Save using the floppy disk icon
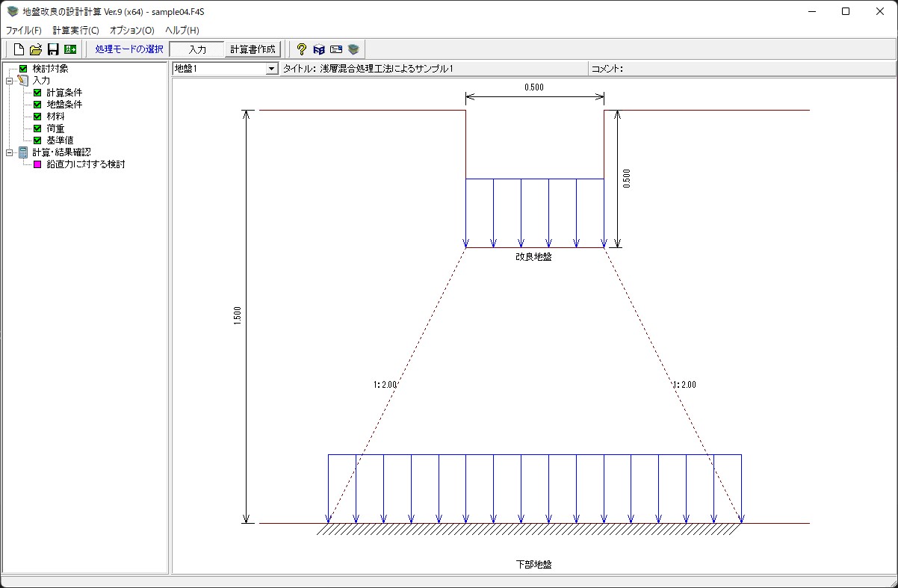The height and width of the screenshot is (588, 898). click(53, 49)
